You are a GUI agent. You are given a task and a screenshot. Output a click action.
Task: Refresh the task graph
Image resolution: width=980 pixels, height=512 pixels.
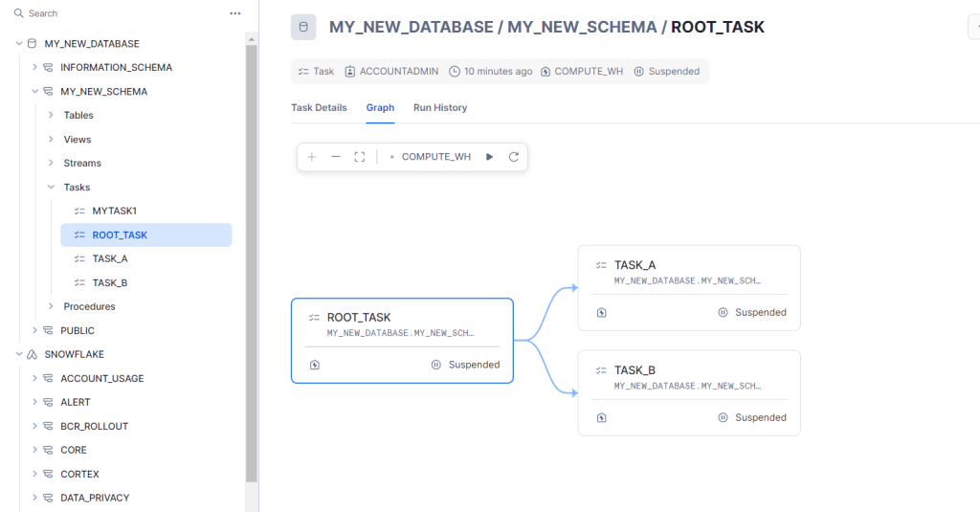pos(514,157)
